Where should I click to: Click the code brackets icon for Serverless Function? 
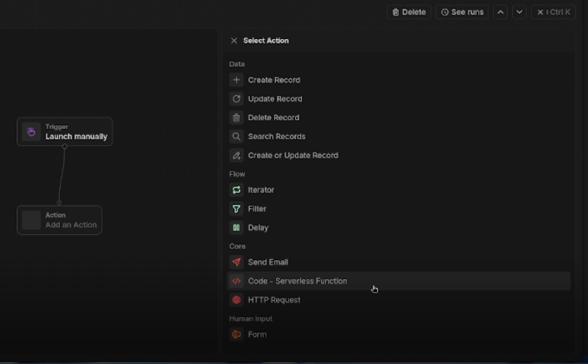pyautogui.click(x=236, y=281)
